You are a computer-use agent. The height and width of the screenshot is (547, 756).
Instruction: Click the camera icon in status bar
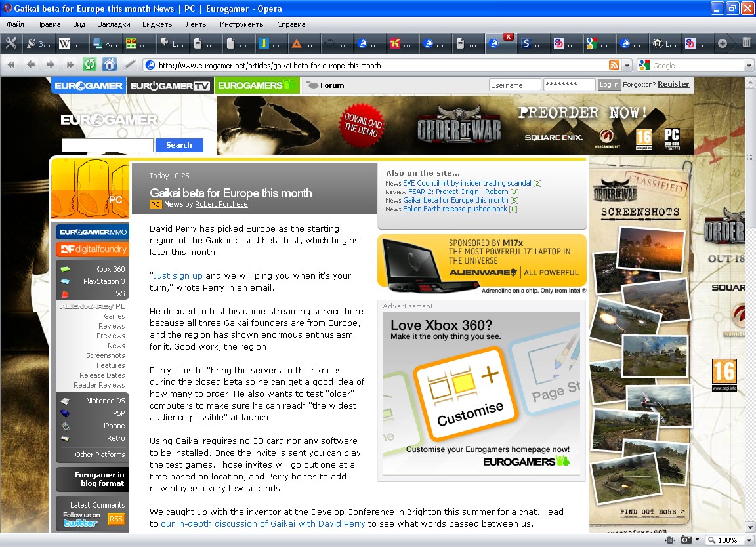coord(686,540)
